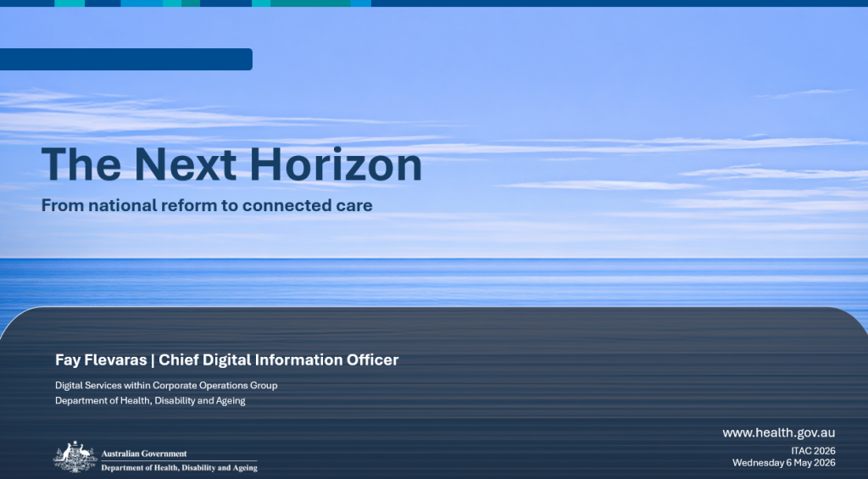Click subtitle "From national reform to connected care"
Image resolution: width=868 pixels, height=479 pixels.
point(207,205)
